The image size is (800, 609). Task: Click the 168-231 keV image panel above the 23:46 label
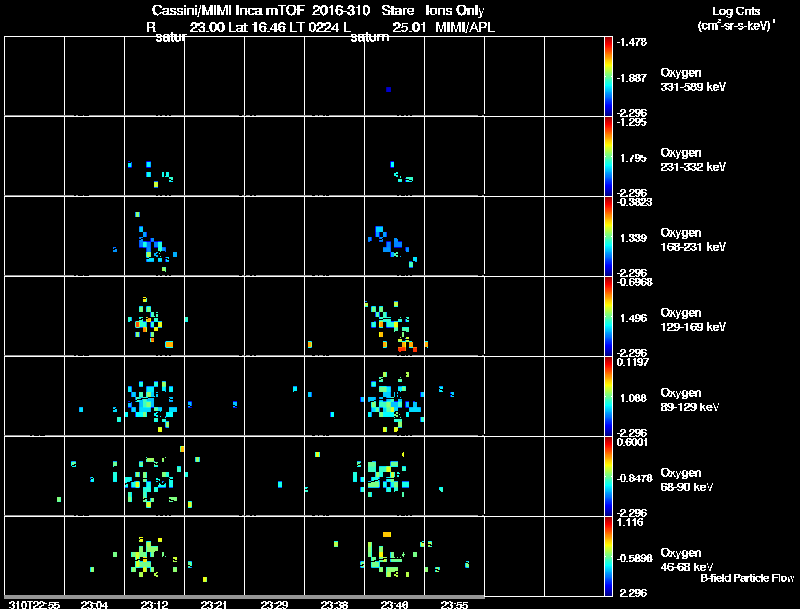394,236
